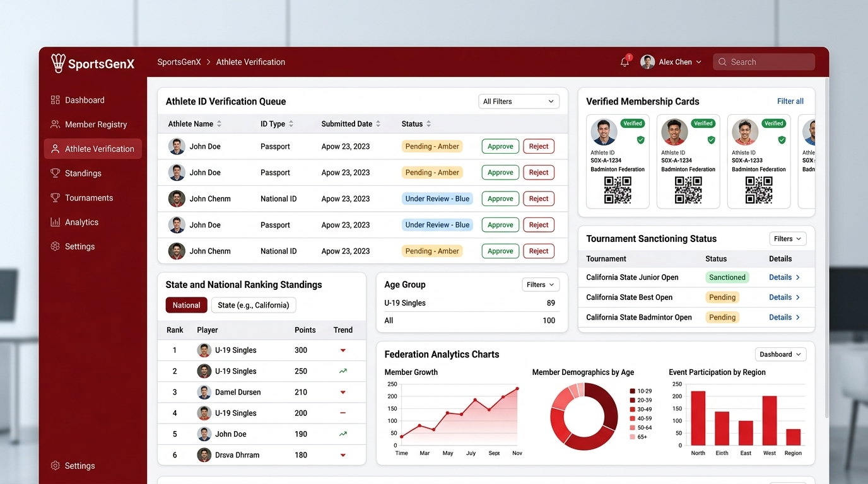Approve John Doe's Under Review - Blue passport

click(x=500, y=225)
